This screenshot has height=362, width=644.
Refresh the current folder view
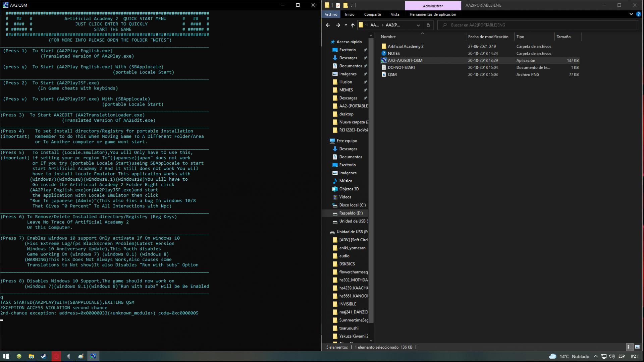(x=428, y=25)
